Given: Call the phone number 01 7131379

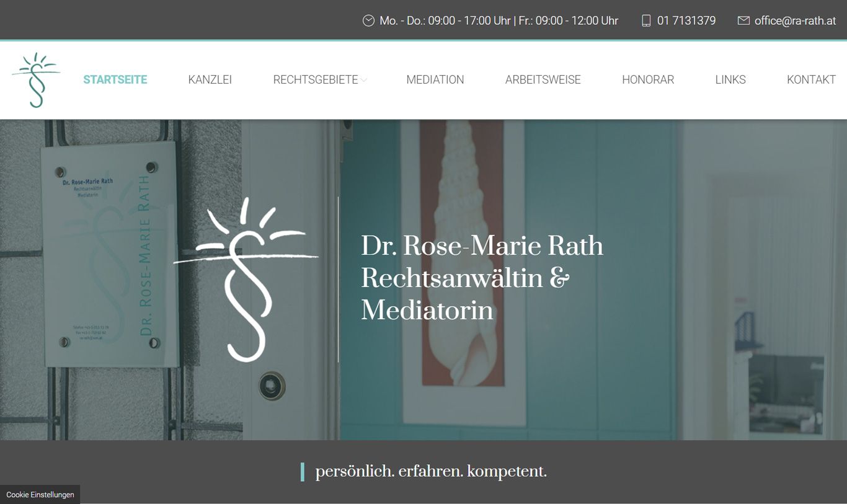Looking at the screenshot, I should pos(686,20).
